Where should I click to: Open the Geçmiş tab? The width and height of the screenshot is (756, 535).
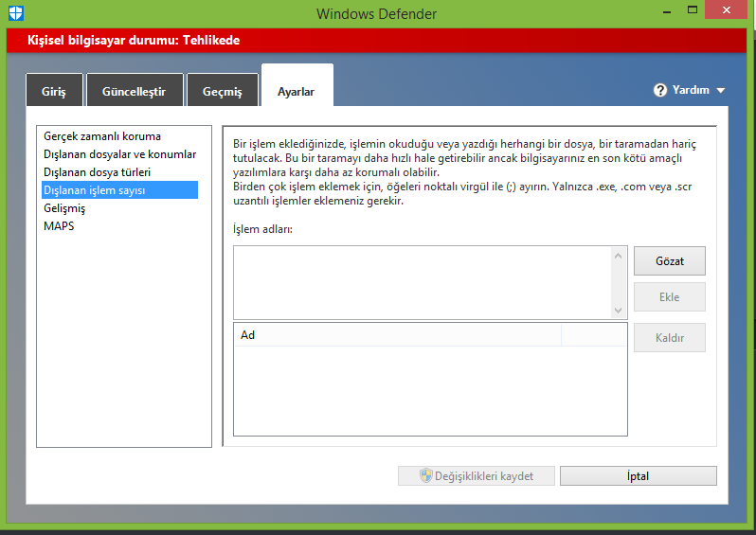[x=223, y=90]
